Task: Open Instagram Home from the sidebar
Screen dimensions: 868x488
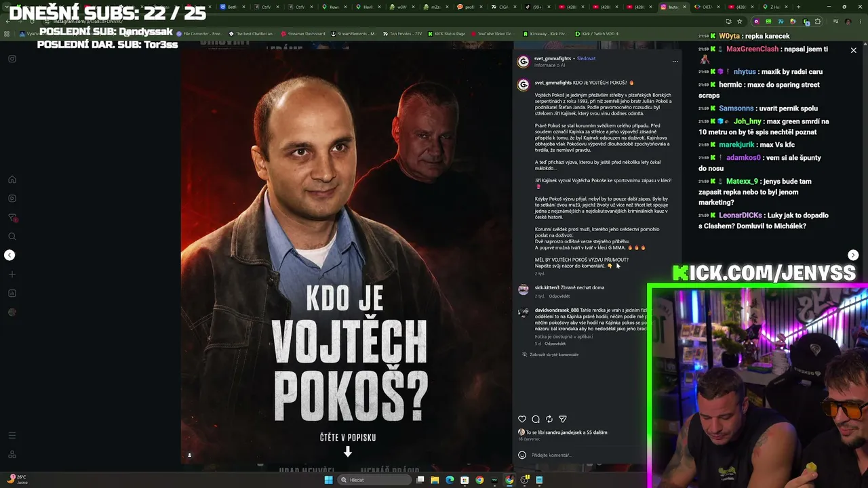Action: pos(12,180)
